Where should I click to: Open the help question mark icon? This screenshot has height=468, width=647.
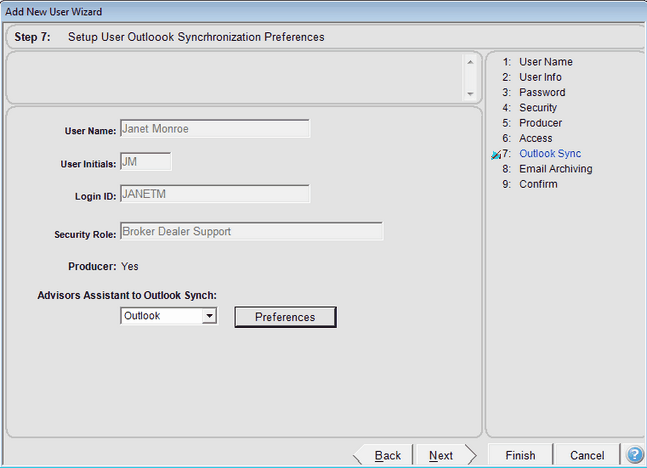[635, 455]
